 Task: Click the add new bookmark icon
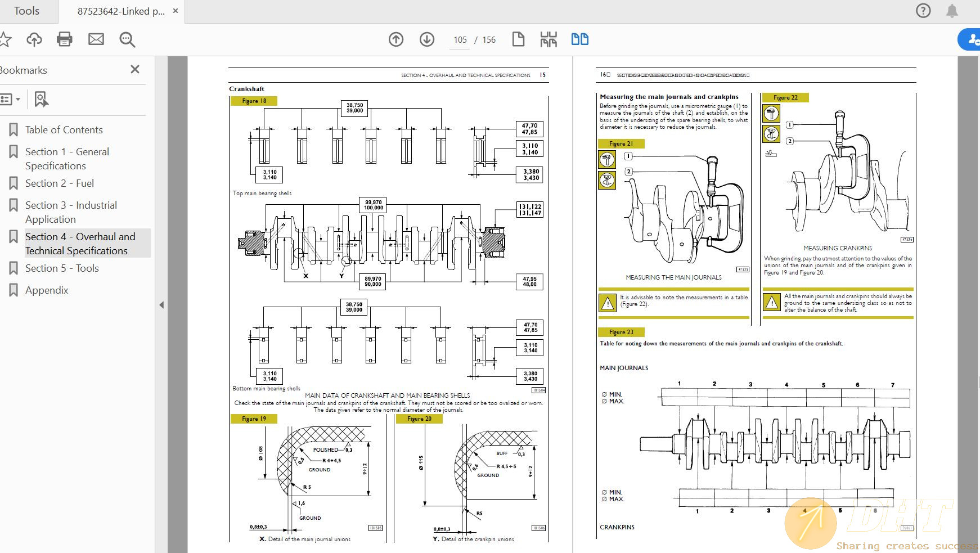pos(41,100)
